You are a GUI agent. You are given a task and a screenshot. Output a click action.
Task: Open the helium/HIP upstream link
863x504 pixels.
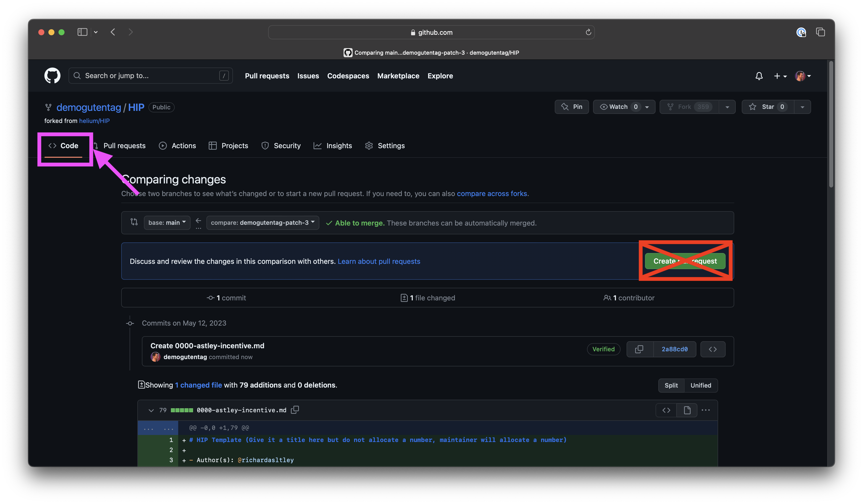click(x=94, y=121)
